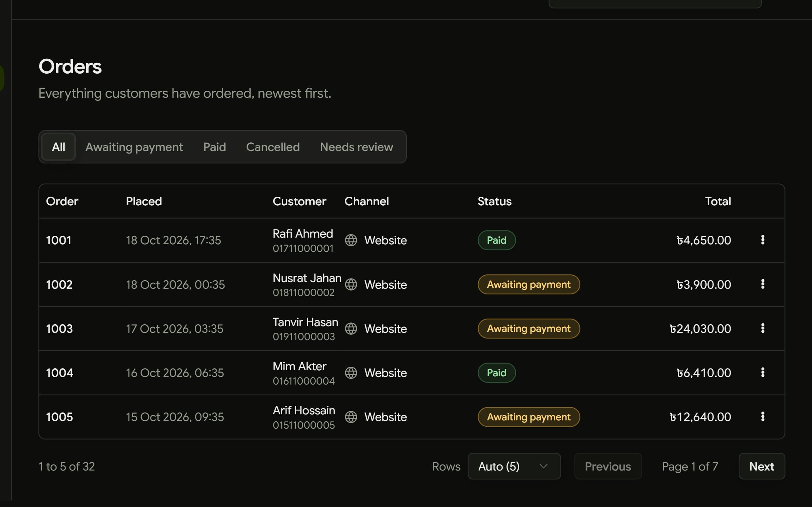
Task: Click the Paid status badge for order 1001
Action: (x=496, y=240)
